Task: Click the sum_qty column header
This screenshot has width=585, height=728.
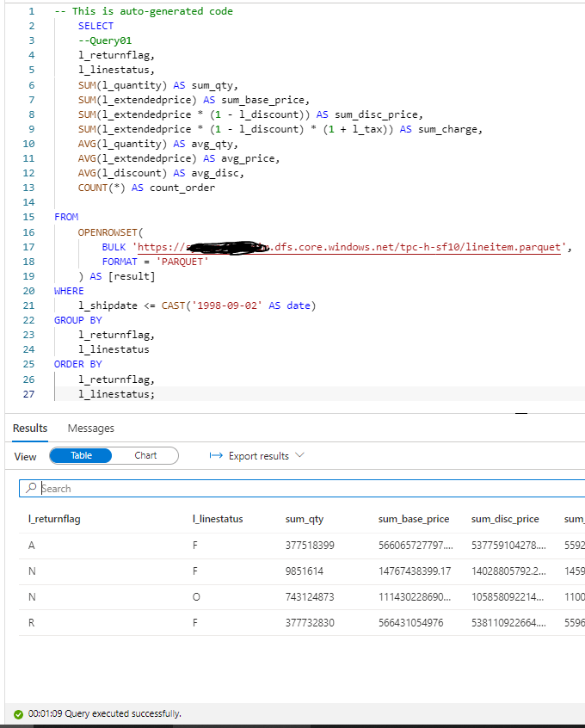Action: pos(304,519)
